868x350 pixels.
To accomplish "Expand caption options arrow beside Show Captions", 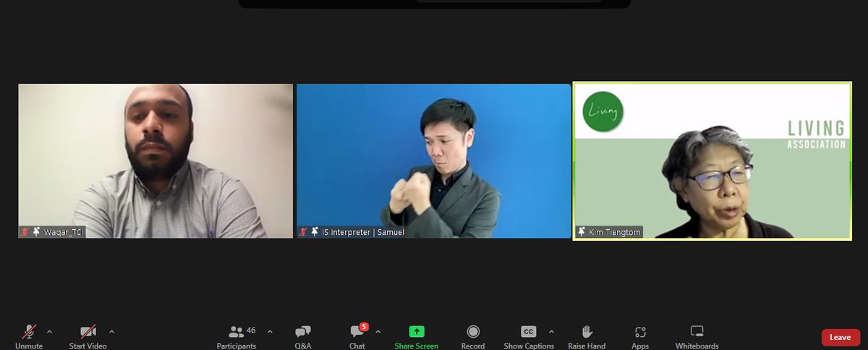I will [x=551, y=332].
